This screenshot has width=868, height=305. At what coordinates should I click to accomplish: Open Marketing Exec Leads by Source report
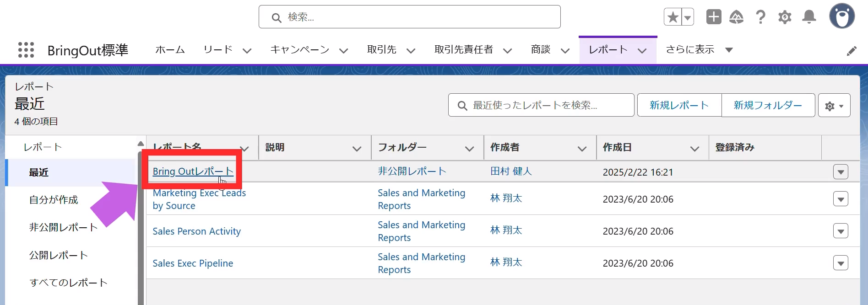coord(199,199)
